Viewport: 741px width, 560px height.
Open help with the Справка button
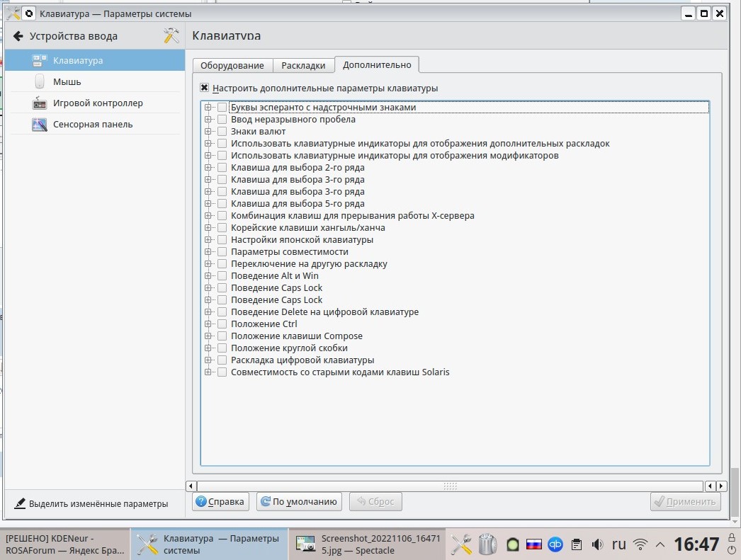(x=220, y=501)
